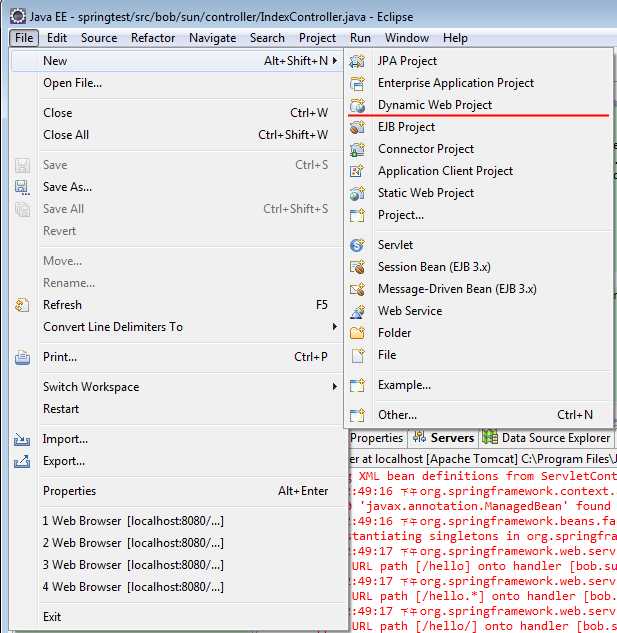Click the Web Service icon

(x=357, y=311)
